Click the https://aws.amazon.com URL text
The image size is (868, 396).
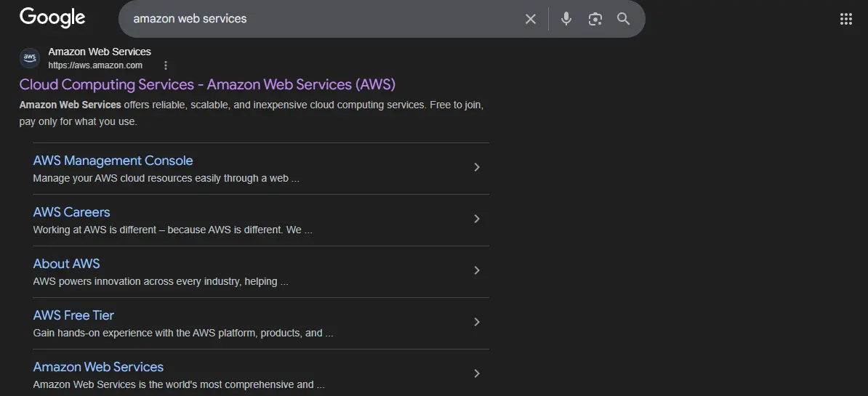[x=95, y=65]
